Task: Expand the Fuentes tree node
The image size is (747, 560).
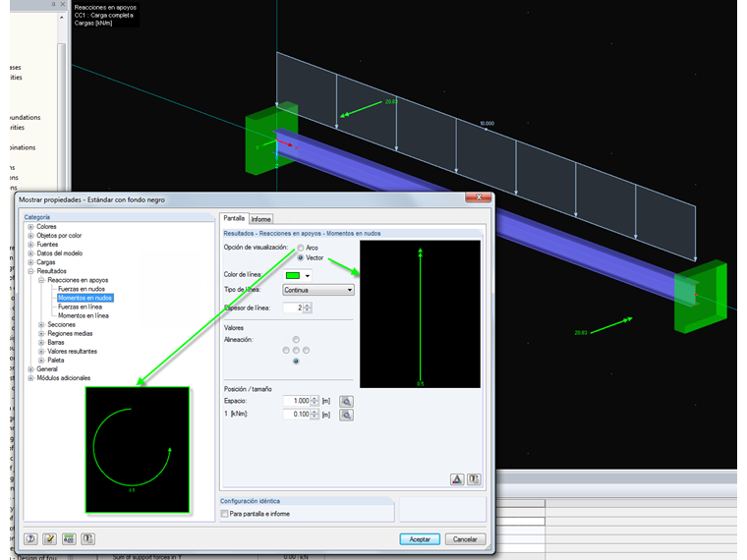Action: [30, 245]
